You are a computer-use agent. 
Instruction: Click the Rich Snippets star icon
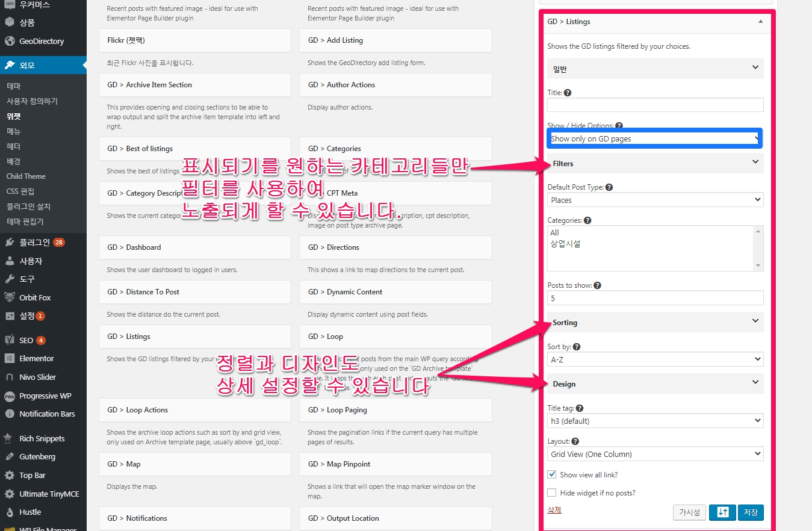(x=9, y=438)
